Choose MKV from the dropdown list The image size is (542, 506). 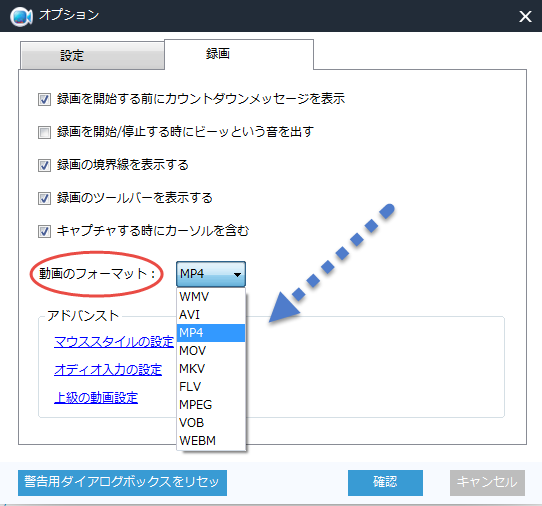pos(211,369)
